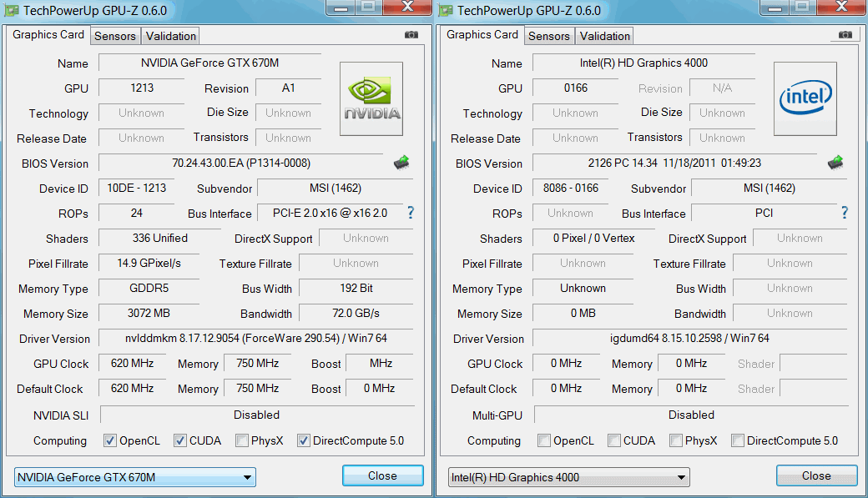Click Memory Type value GDDR5

[149, 288]
